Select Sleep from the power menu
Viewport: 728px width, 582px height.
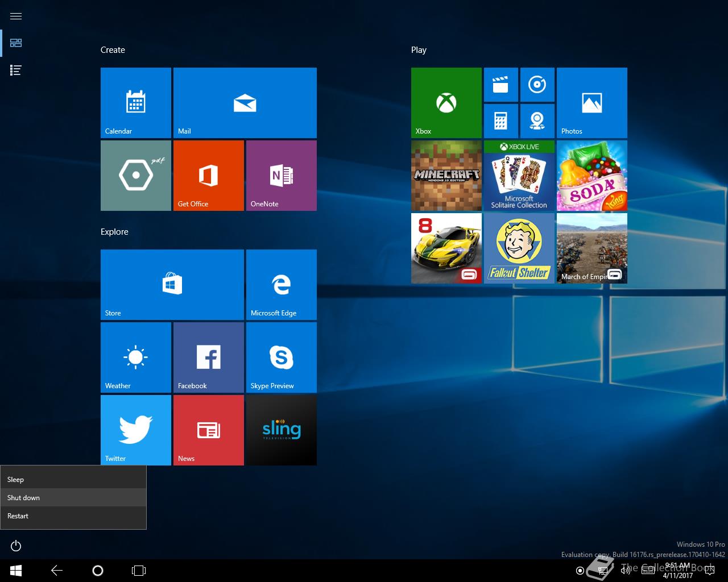point(73,479)
